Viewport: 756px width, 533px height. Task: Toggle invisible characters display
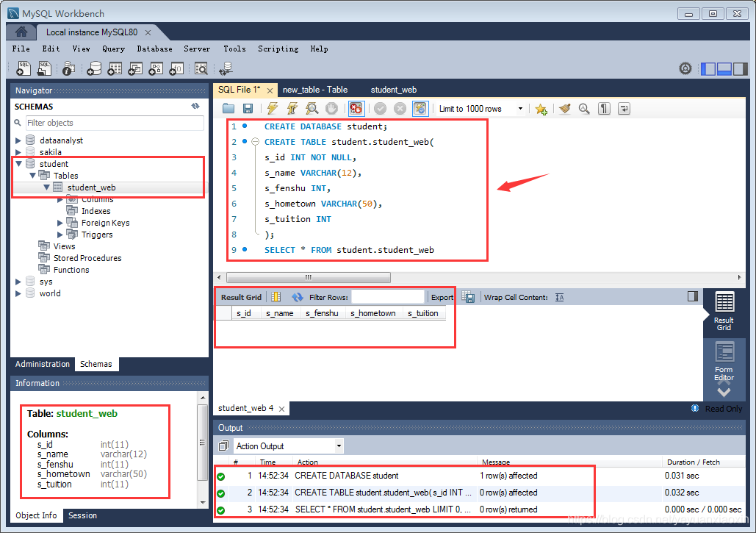pyautogui.click(x=604, y=109)
